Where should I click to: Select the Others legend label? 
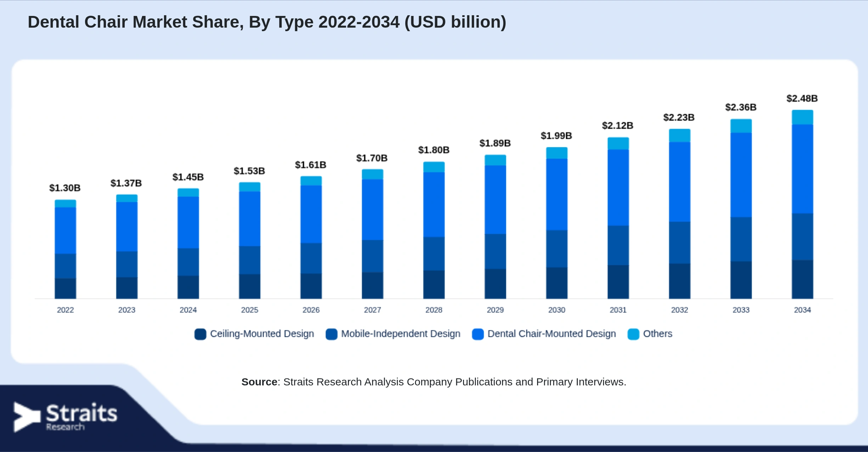point(658,334)
